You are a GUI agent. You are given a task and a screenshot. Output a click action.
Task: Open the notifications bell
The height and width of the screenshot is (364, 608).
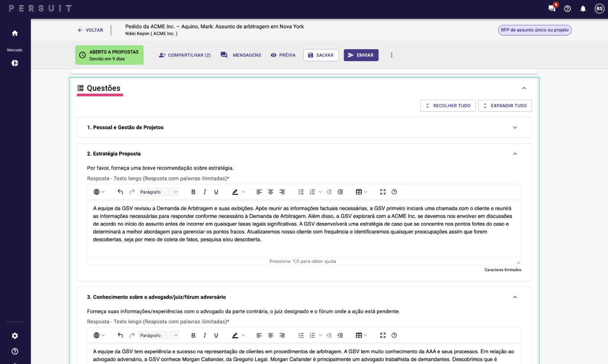[x=583, y=9]
